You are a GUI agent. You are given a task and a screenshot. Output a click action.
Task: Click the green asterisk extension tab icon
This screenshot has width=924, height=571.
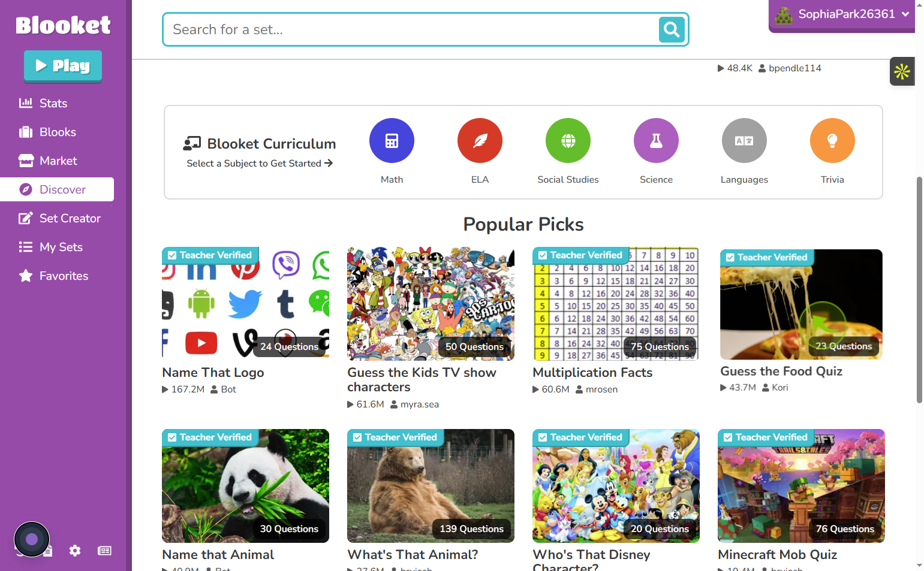click(902, 72)
